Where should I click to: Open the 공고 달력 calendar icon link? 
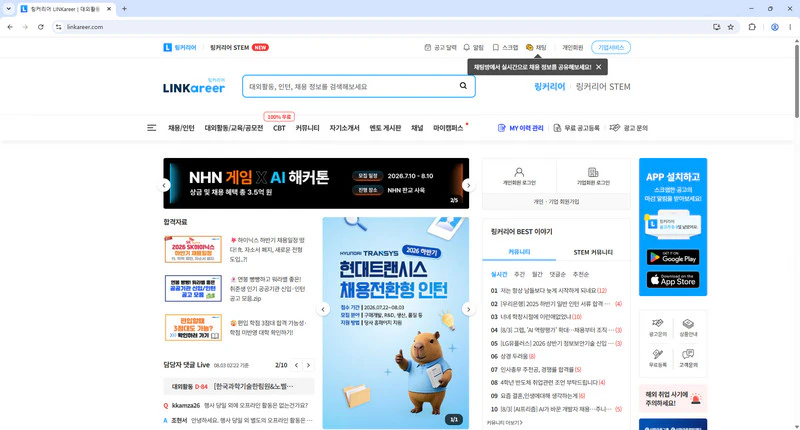[x=440, y=47]
